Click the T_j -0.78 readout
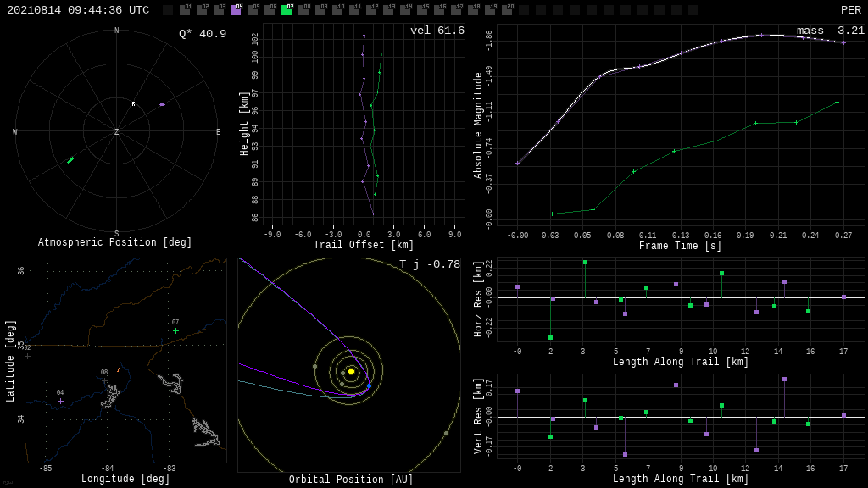 coord(430,264)
